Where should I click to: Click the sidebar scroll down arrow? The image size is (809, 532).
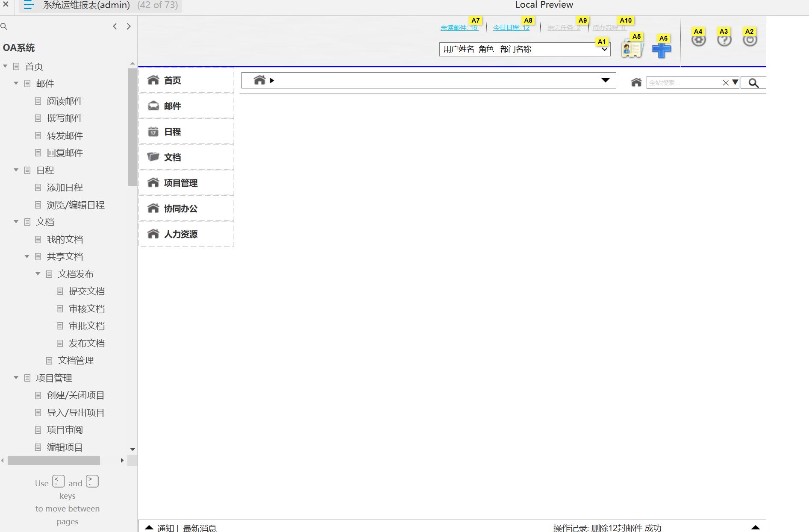click(132, 449)
